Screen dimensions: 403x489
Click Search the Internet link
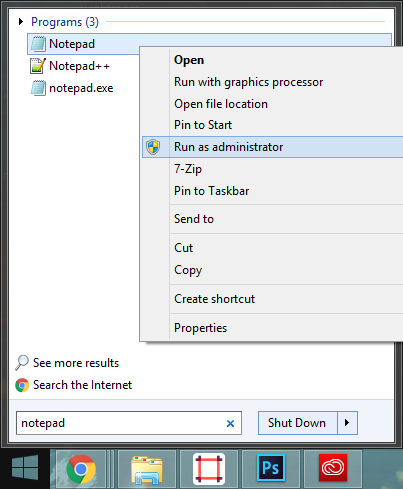coord(82,385)
